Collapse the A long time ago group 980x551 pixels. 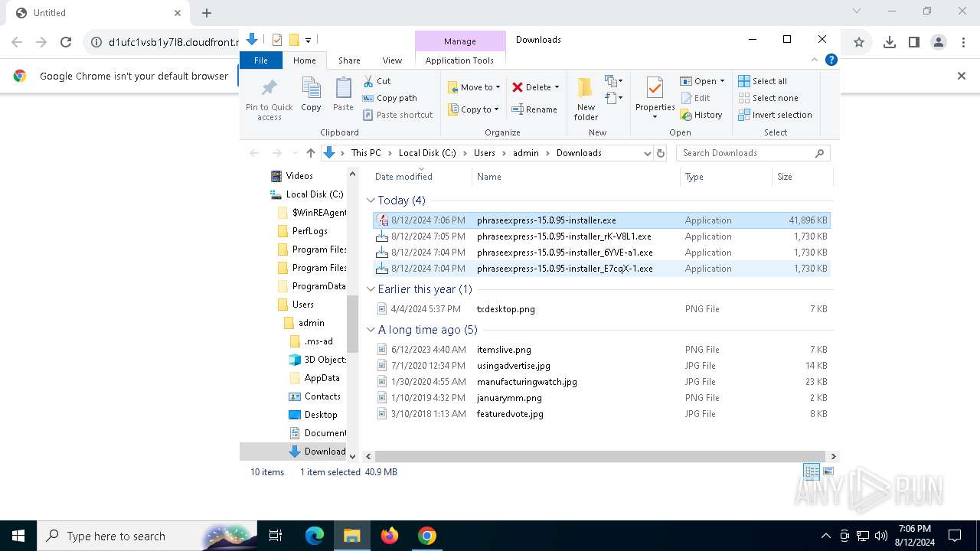pyautogui.click(x=371, y=330)
